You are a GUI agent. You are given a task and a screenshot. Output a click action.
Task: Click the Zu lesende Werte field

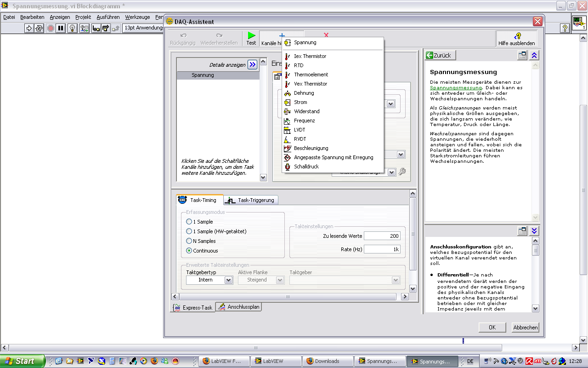(x=382, y=236)
